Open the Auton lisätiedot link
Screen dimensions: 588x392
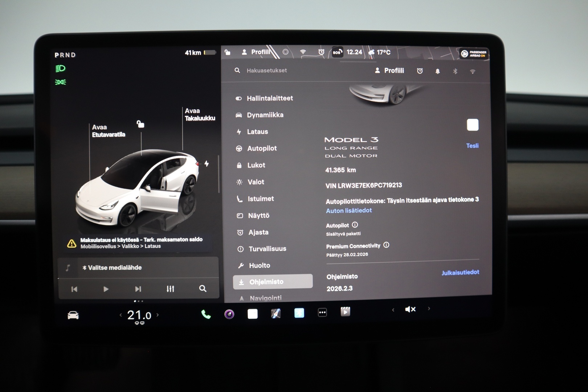pos(348,211)
